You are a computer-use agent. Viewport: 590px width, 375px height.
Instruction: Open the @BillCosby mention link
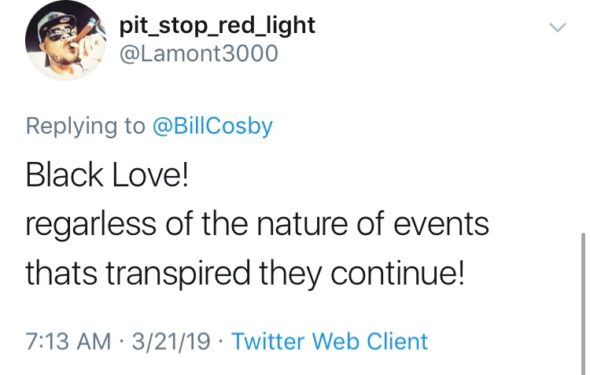[212, 126]
